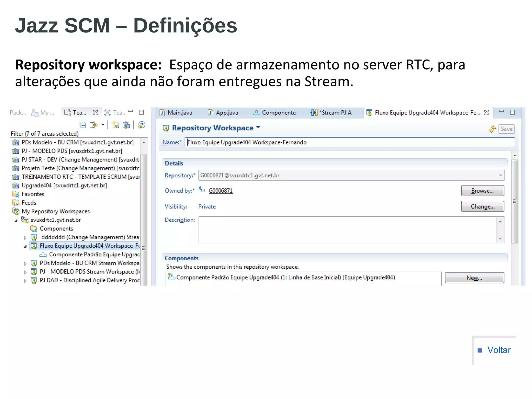This screenshot has height=399, width=532.
Task: Select Projeto Teste (Change Management) project area
Action: pyautogui.click(x=75, y=168)
